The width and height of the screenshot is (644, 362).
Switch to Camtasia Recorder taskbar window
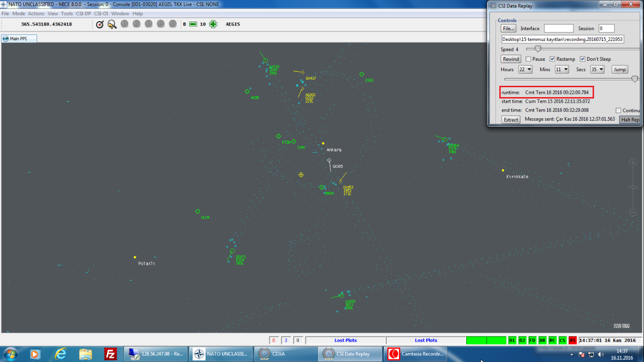pyautogui.click(x=416, y=354)
